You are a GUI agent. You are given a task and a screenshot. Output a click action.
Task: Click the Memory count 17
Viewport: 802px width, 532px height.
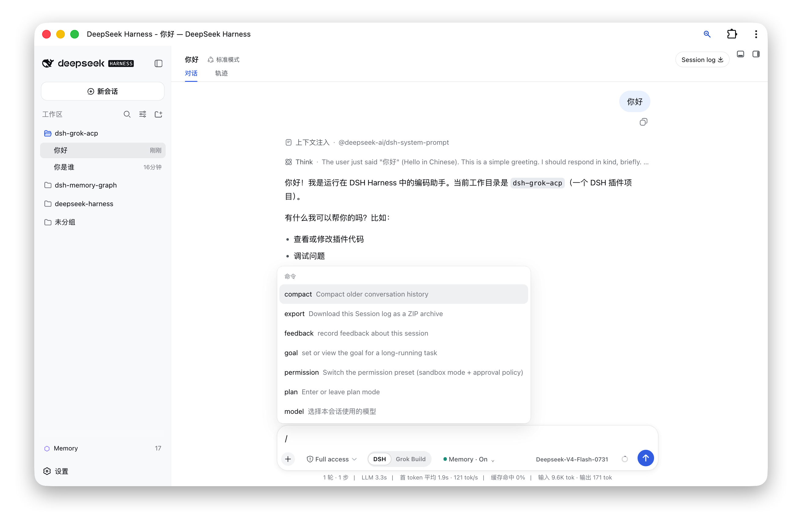click(158, 449)
